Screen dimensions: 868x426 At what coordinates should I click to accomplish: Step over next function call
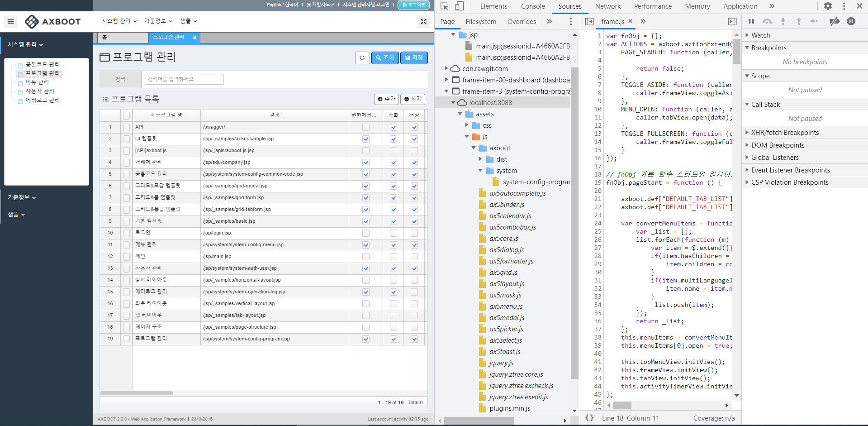click(x=767, y=21)
